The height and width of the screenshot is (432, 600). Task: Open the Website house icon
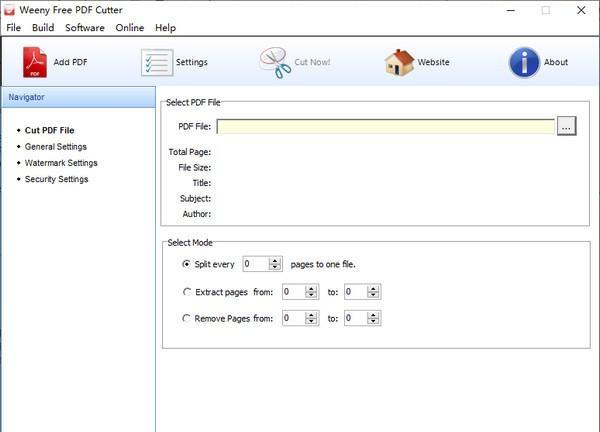399,62
